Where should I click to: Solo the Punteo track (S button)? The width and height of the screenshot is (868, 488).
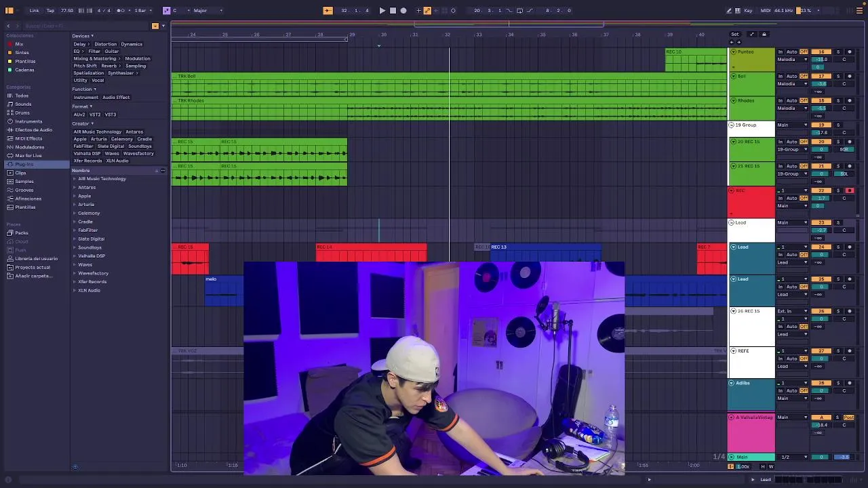[x=837, y=52]
